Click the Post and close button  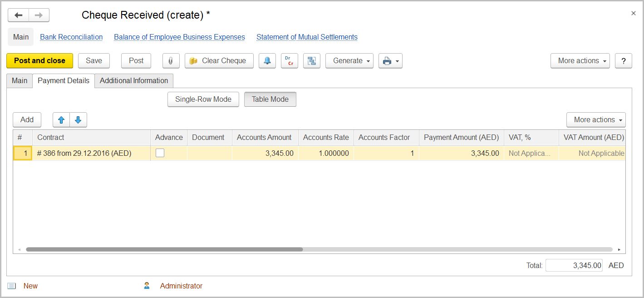pos(39,60)
